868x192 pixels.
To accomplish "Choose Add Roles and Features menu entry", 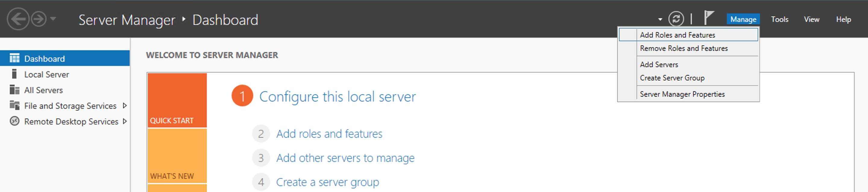I will [688, 35].
